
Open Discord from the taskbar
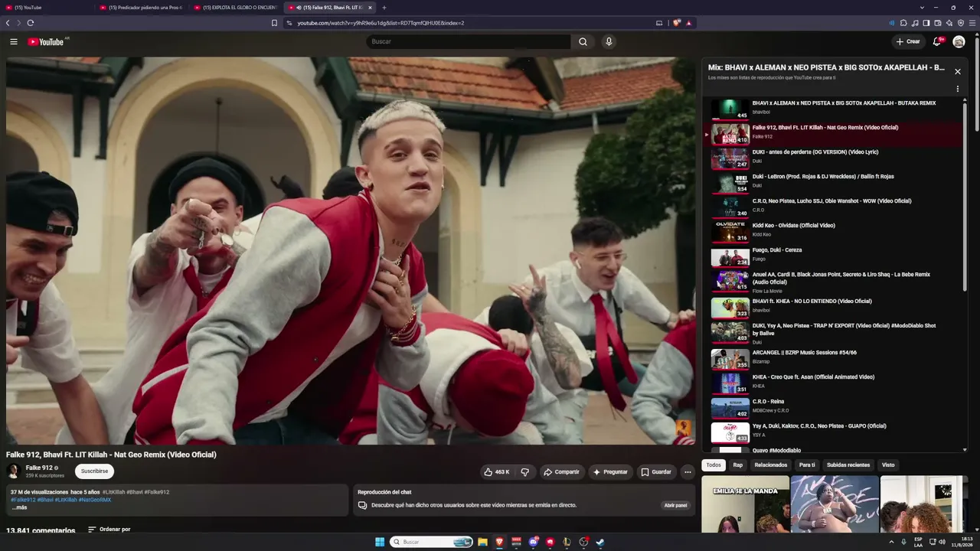click(x=534, y=542)
